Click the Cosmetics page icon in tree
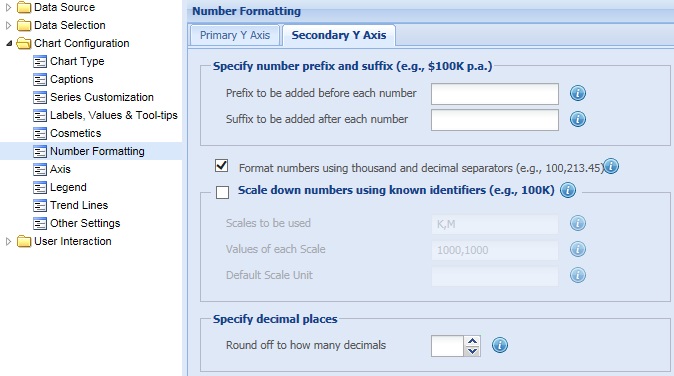 pyautogui.click(x=40, y=134)
